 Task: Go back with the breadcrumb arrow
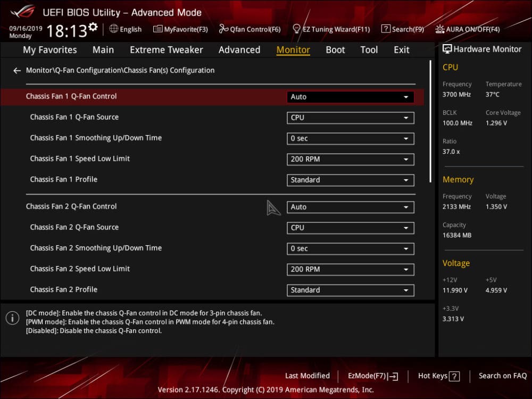tap(17, 71)
